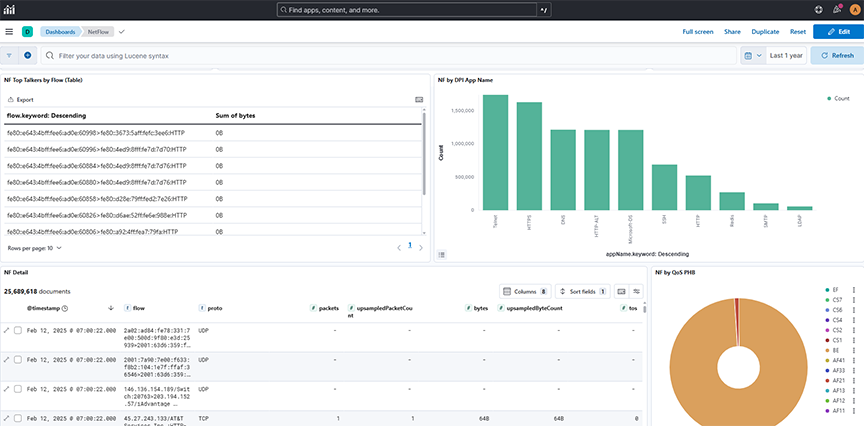Click the add filter plus icon
The image size is (864, 426).
pos(28,55)
